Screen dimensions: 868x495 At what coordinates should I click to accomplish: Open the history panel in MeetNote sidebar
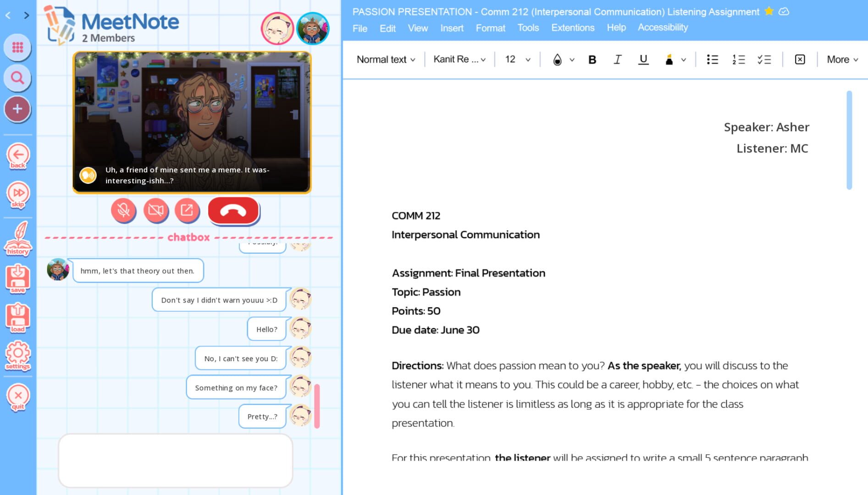pos(17,238)
